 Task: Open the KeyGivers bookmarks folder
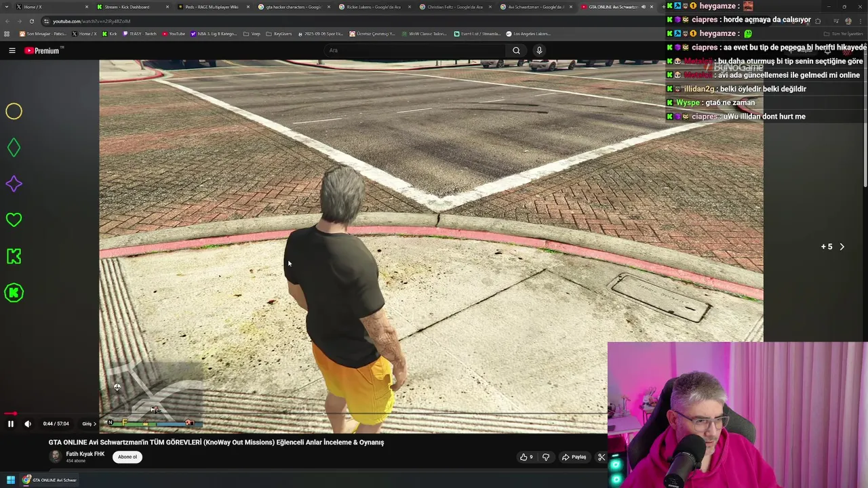(279, 33)
